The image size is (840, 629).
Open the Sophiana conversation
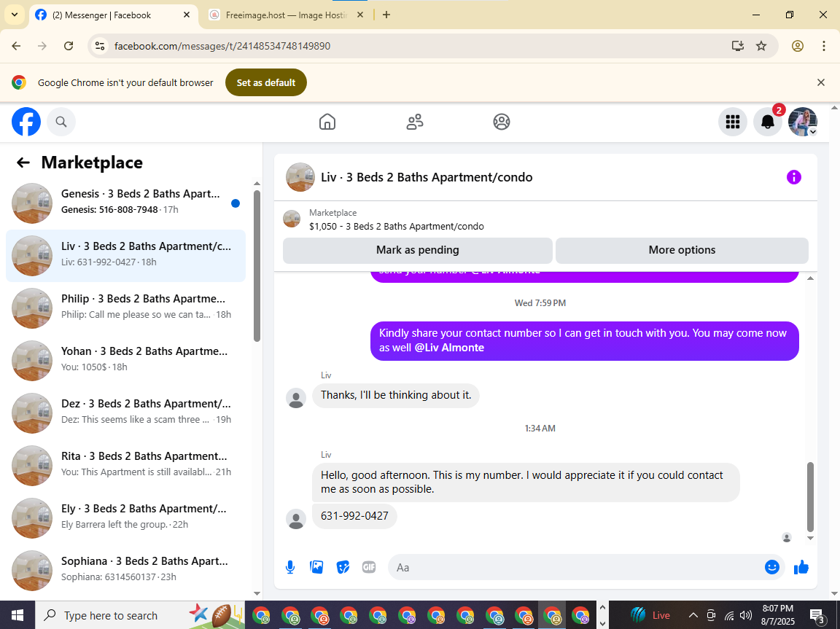[126, 571]
